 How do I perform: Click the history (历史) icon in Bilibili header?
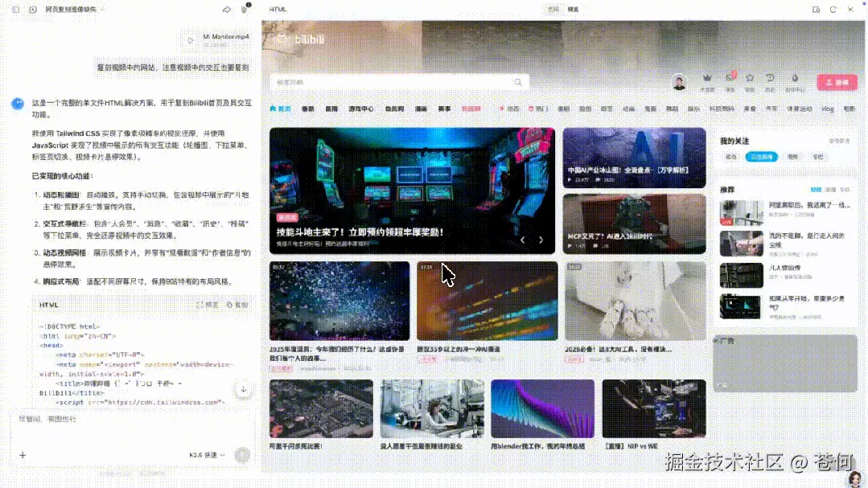[x=771, y=80]
